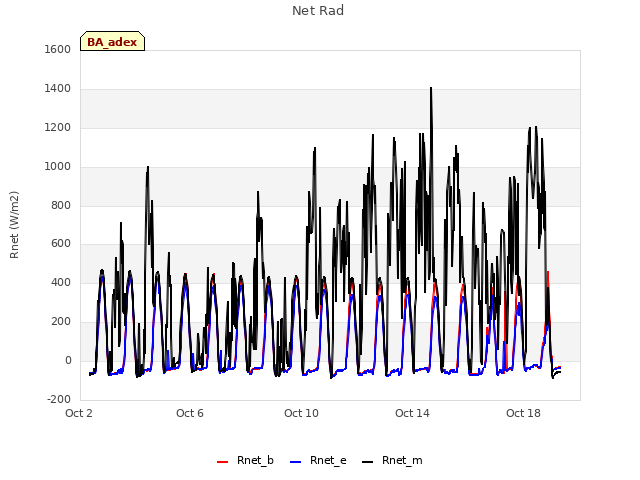
Task: Click the 1000 y-axis label
Action: point(58,167)
